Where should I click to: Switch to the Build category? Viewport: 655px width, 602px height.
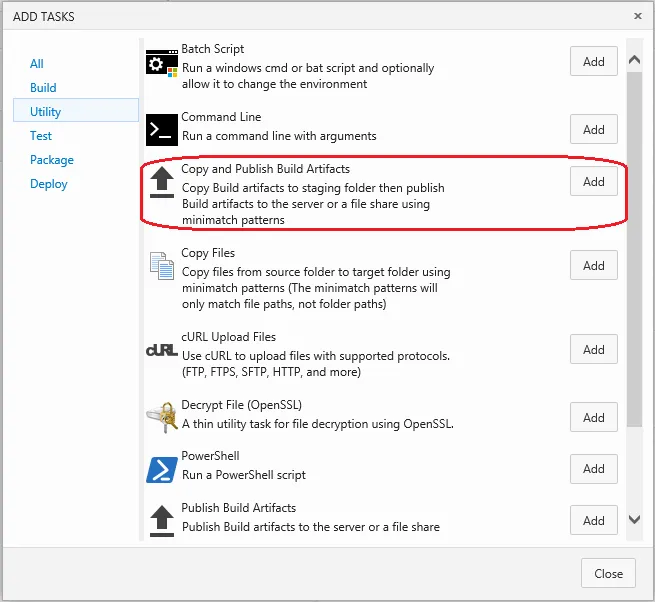tap(43, 88)
